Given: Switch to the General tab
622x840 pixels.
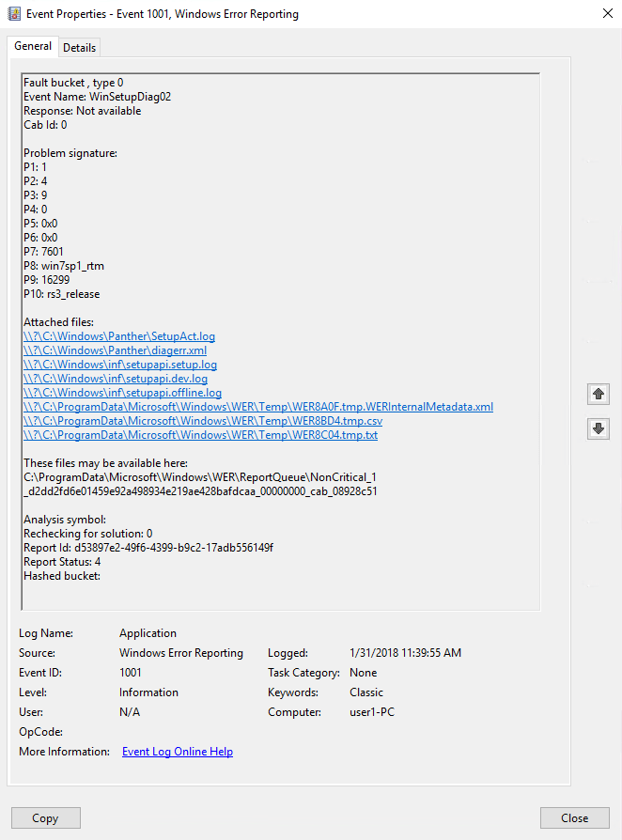Looking at the screenshot, I should (33, 46).
